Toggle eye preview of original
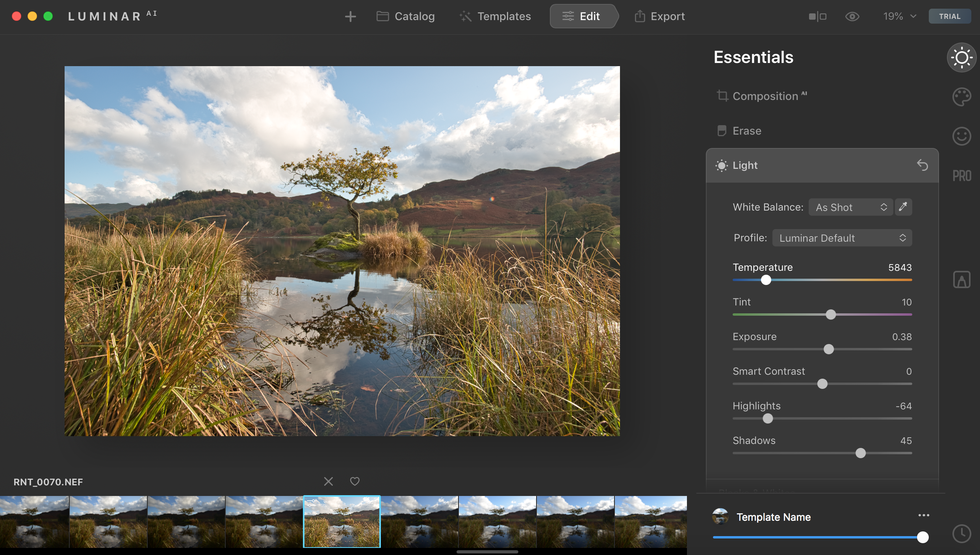Viewport: 980px width, 555px height. click(852, 17)
